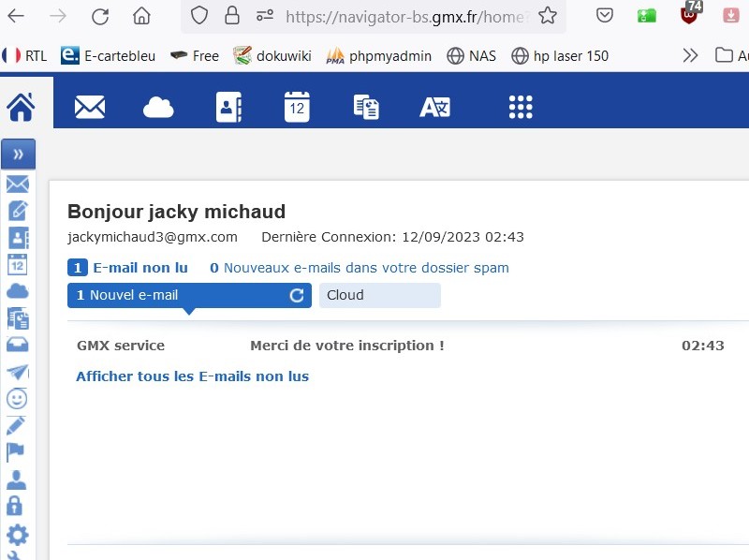Viewport: 749px width, 560px height.
Task: Refresh the new e-mail list
Action: pyautogui.click(x=297, y=295)
